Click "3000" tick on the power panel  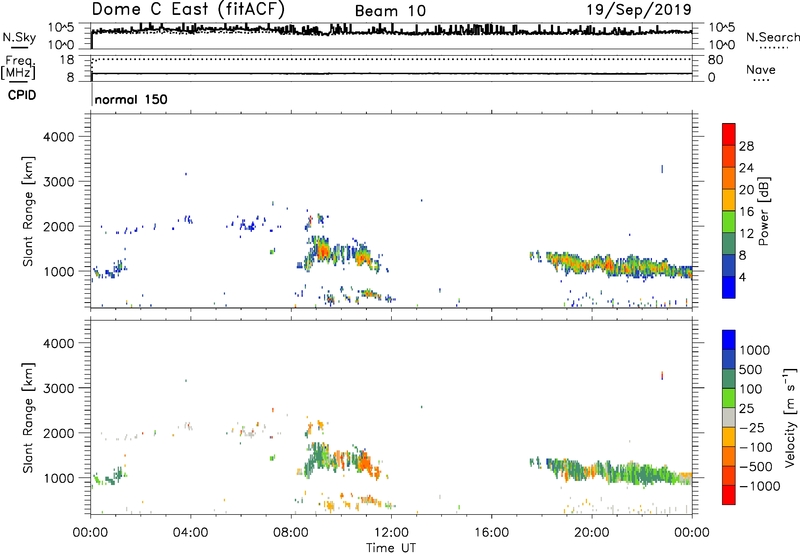click(x=59, y=182)
